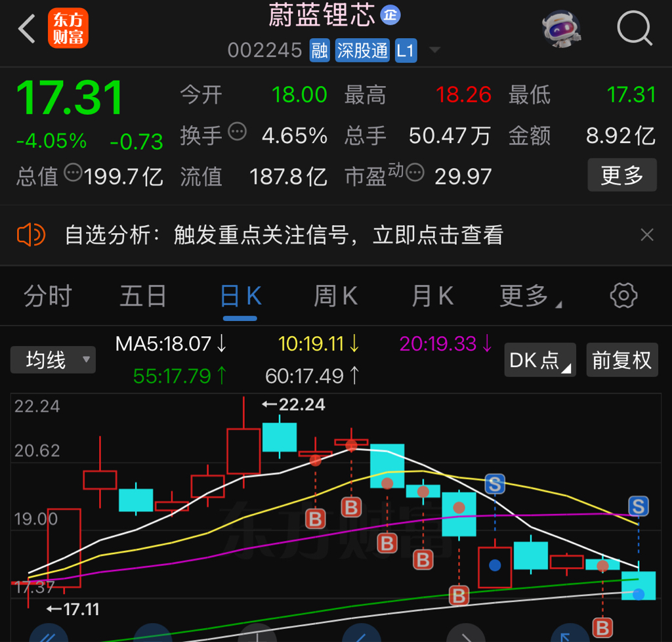
Task: Tap the 22.24 high price marker
Action: coord(294,404)
